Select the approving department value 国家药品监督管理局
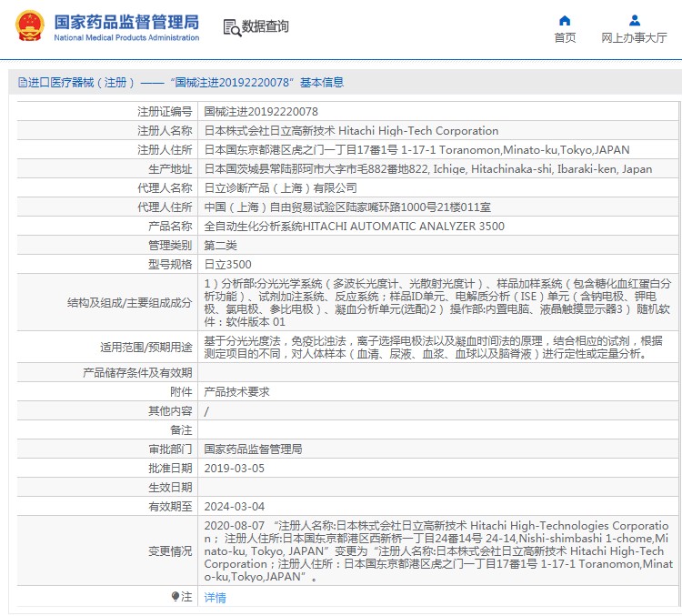 [x=253, y=449]
